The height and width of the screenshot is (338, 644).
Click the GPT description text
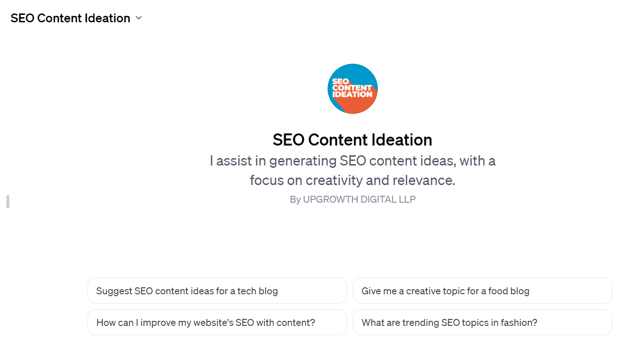coord(352,170)
